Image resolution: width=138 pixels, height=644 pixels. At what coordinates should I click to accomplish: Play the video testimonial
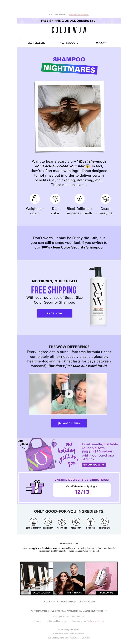pyautogui.click(x=69, y=394)
